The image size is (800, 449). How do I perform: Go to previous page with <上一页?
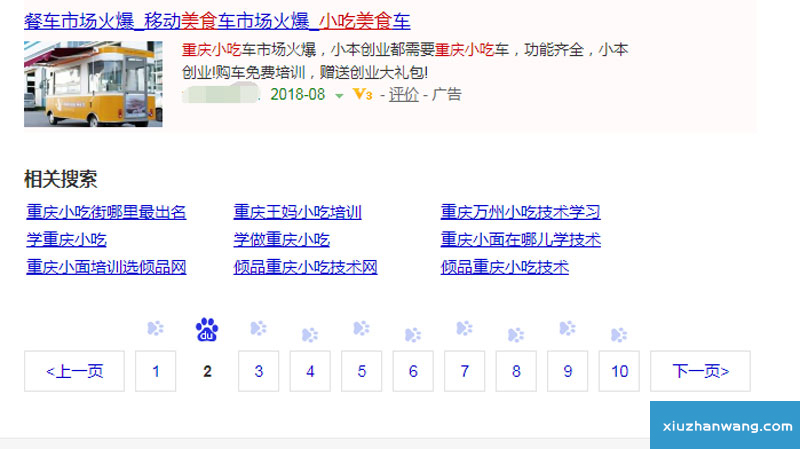tap(74, 371)
